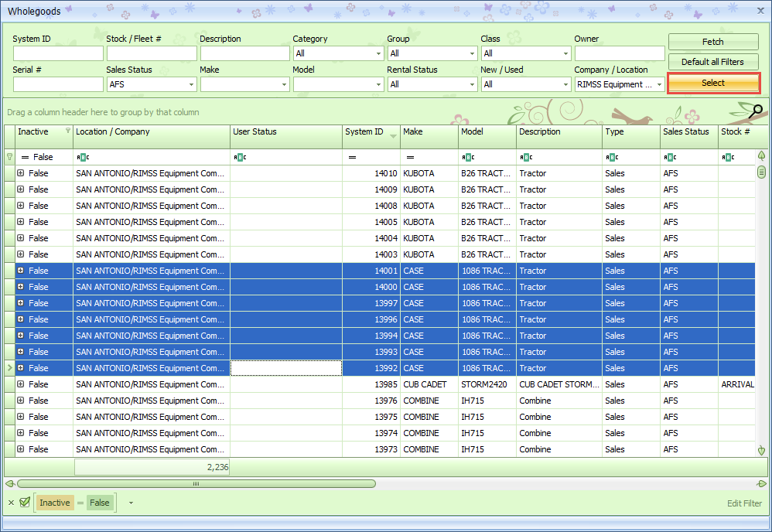The width and height of the screenshot is (772, 532).
Task: Remove the Inactive filter using the X icon
Action: 11,503
